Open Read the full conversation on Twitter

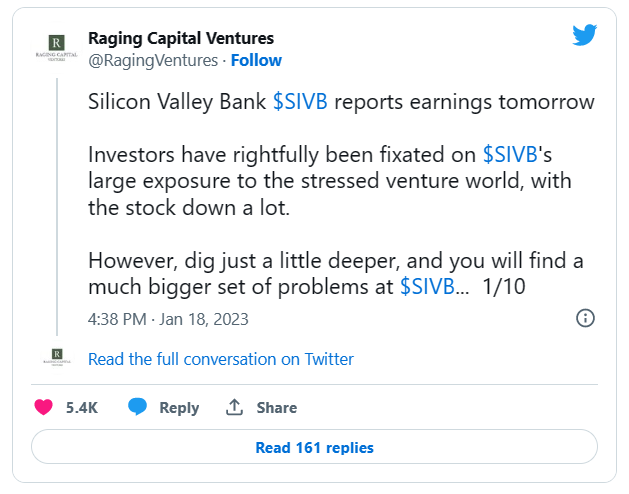pyautogui.click(x=221, y=359)
